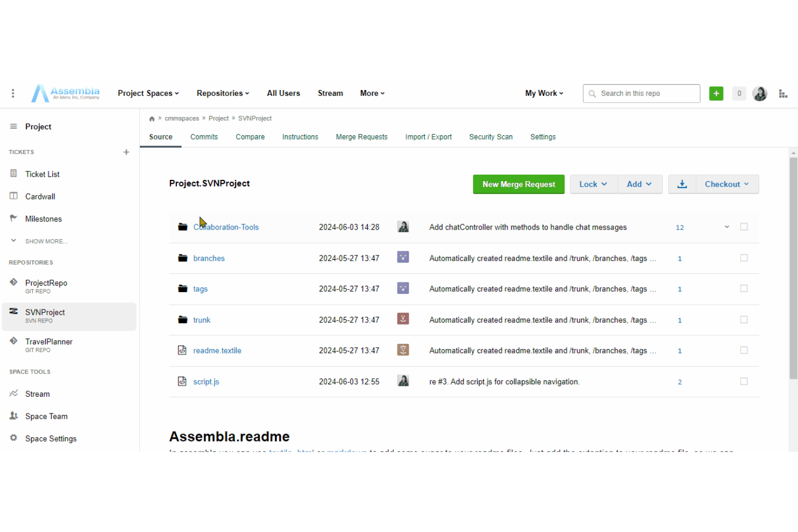The width and height of the screenshot is (798, 532).
Task: Open the home icon in the breadcrumb trail
Action: coord(152,118)
